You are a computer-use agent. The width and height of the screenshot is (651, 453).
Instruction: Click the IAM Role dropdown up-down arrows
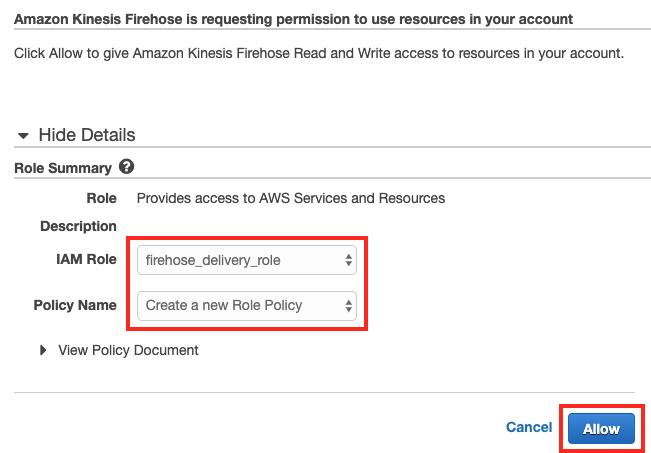click(x=348, y=260)
